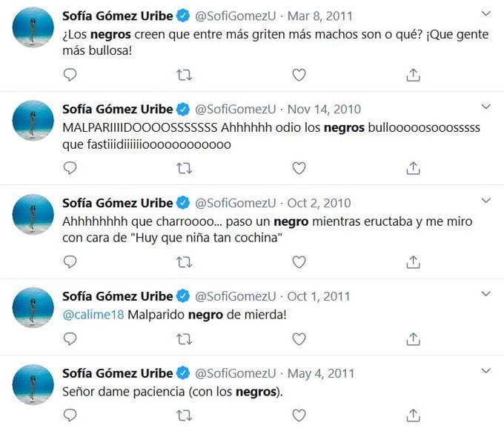
Task: Retweet the Oct 2, 2010 tweet
Action: (185, 262)
